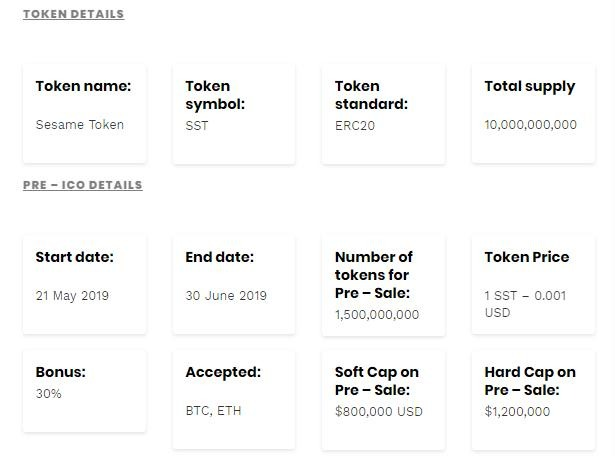This screenshot has width=615, height=460.
Task: Select the Token symbol card
Action: [234, 115]
